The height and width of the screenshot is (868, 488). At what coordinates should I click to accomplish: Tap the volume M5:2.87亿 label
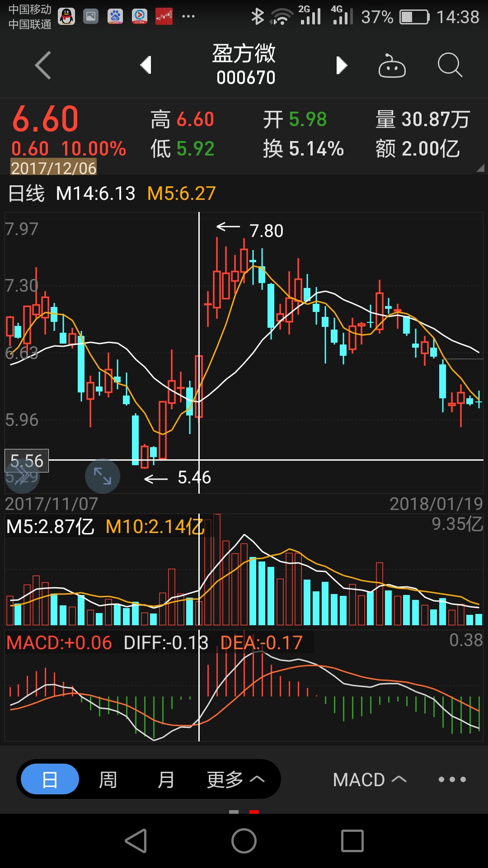(x=50, y=527)
